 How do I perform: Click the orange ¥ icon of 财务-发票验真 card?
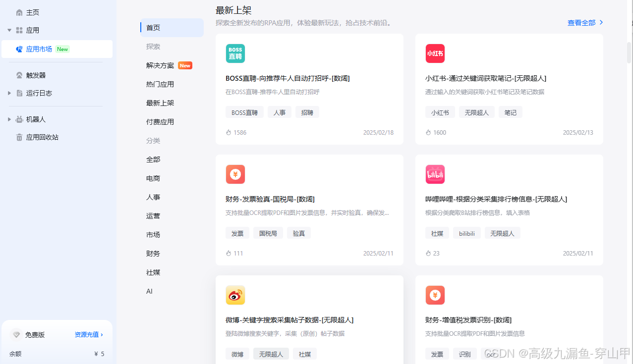coord(235,174)
